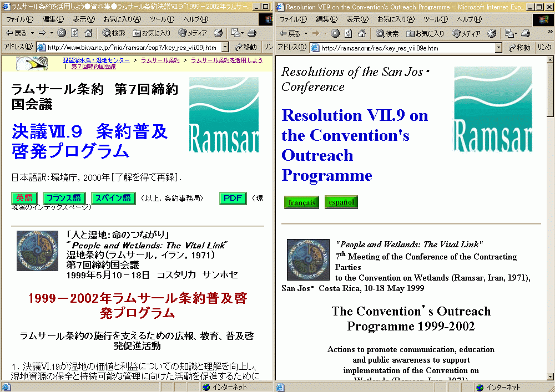This screenshot has height=392, width=555.
Task: Open 検索 search pane in left window
Action: (114, 33)
